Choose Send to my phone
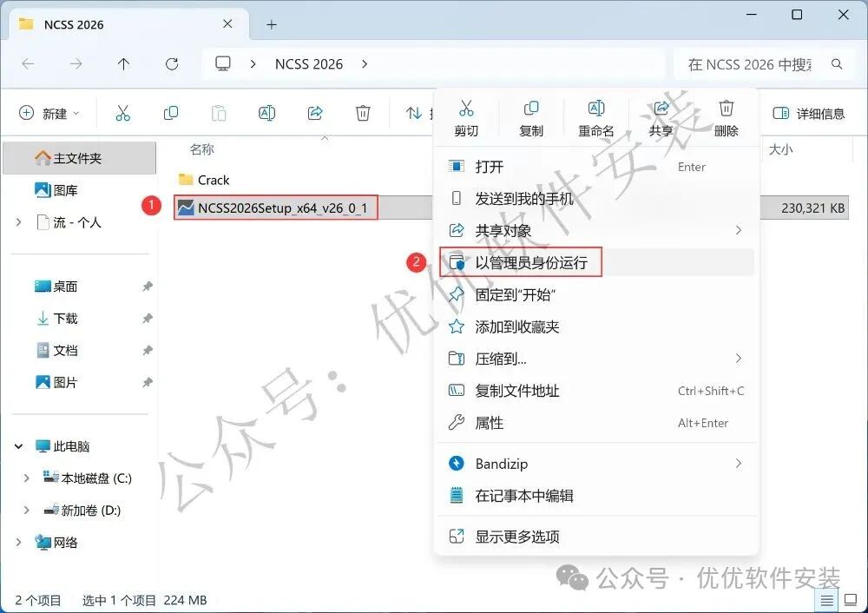 596,198
